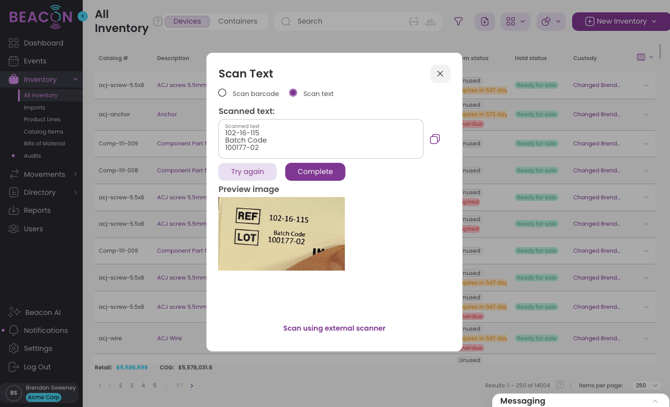Screen dimensions: 670x407
Task: Select the Scan text radio option
Action: click(x=293, y=93)
